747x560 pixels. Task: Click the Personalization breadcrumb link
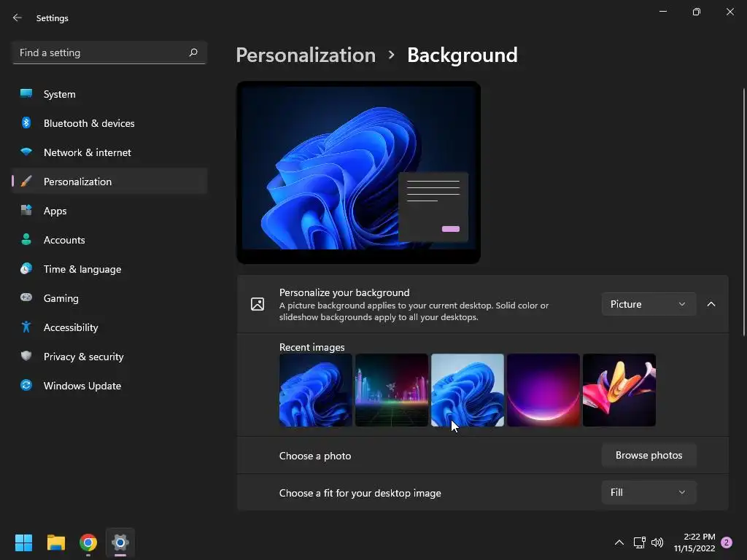pos(306,55)
